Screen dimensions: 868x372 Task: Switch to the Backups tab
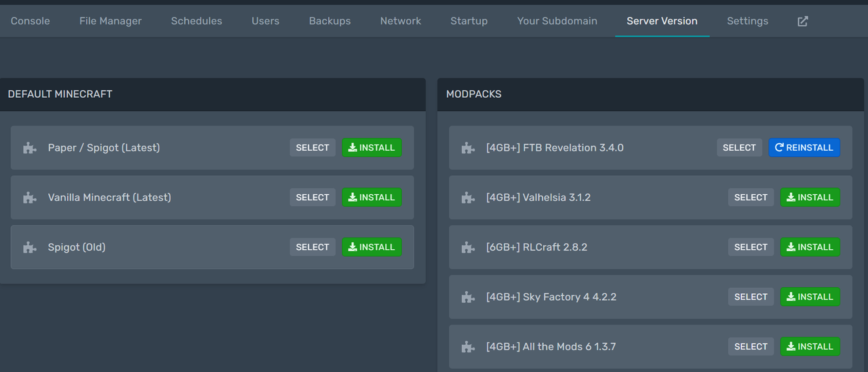point(330,21)
